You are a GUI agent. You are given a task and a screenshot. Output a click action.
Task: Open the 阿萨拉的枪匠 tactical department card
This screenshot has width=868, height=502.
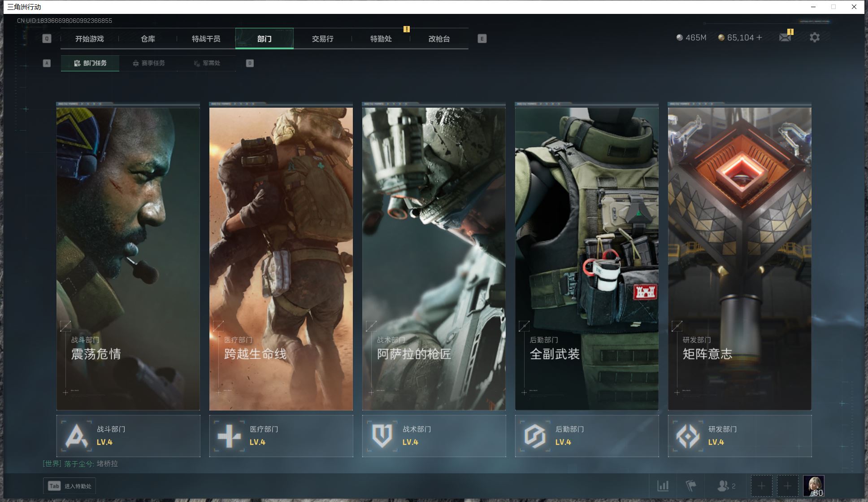click(x=434, y=258)
